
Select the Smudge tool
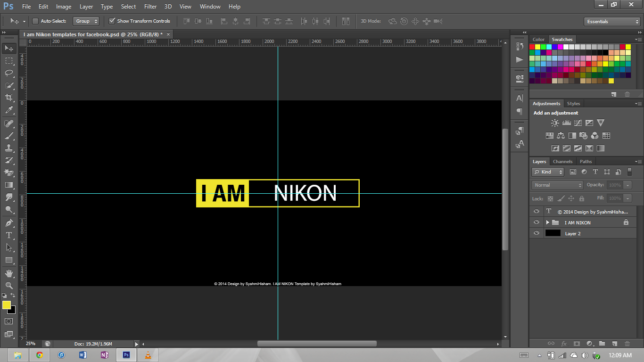pos(9,197)
